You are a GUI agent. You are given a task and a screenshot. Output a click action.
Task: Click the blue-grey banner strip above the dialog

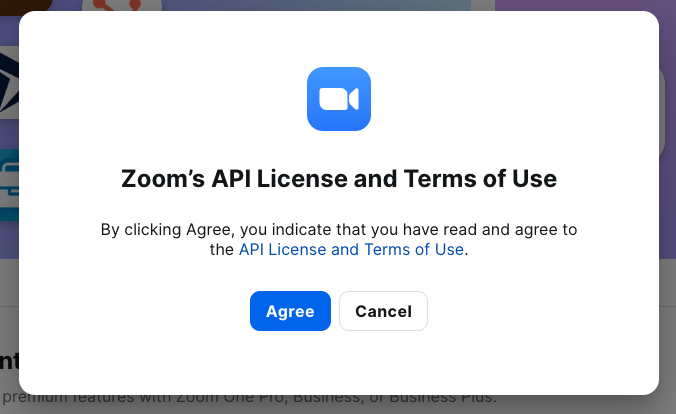(300, 5)
